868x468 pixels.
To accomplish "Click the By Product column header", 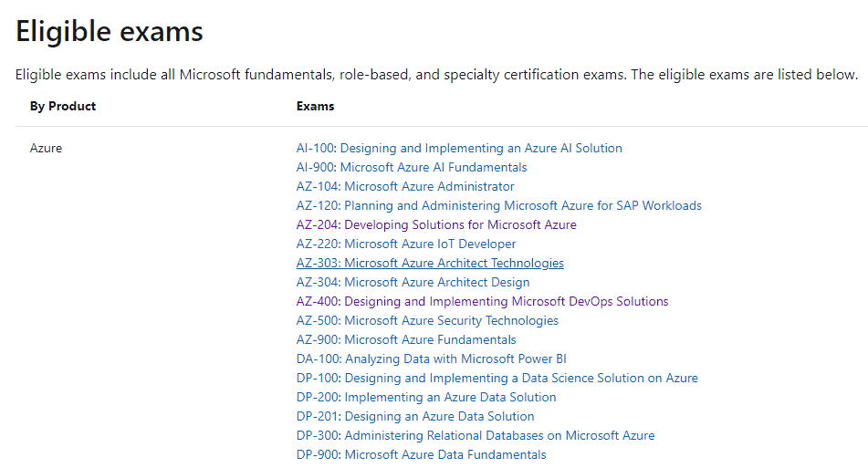I will [x=63, y=106].
